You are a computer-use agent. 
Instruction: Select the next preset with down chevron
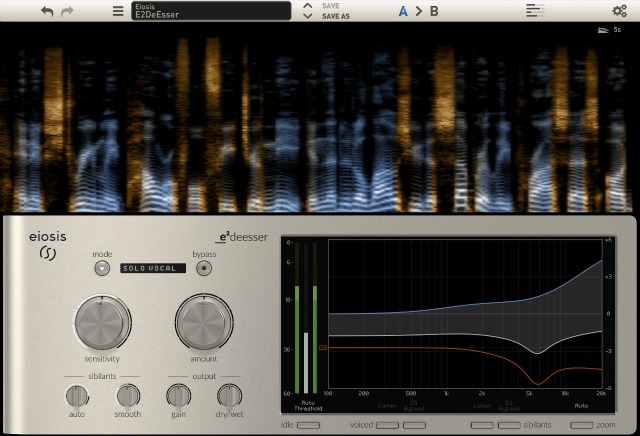[x=308, y=16]
